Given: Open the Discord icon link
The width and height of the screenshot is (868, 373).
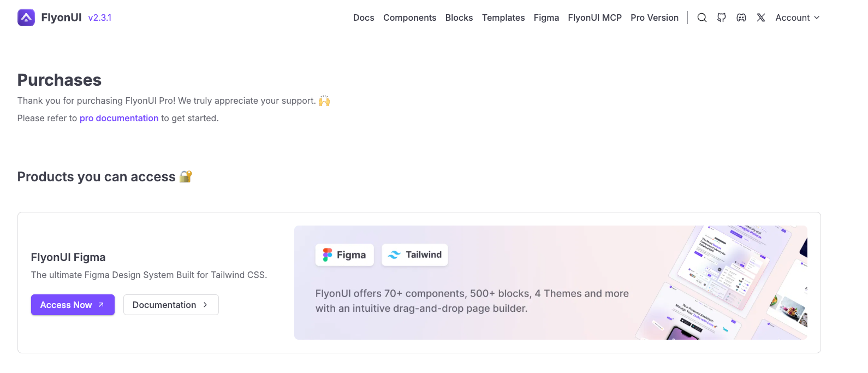Looking at the screenshot, I should coord(741,17).
